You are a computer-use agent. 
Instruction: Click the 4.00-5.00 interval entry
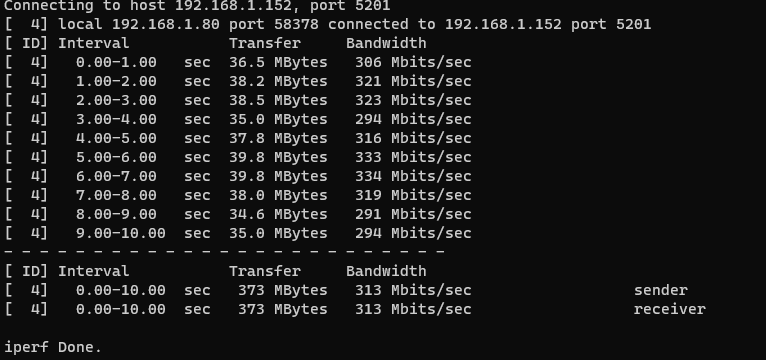[x=116, y=138]
